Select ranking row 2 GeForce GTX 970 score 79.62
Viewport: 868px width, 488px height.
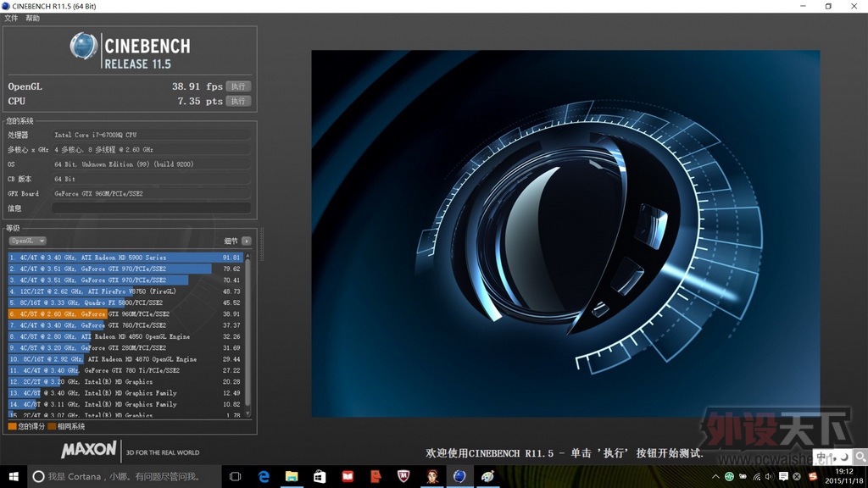pos(125,269)
